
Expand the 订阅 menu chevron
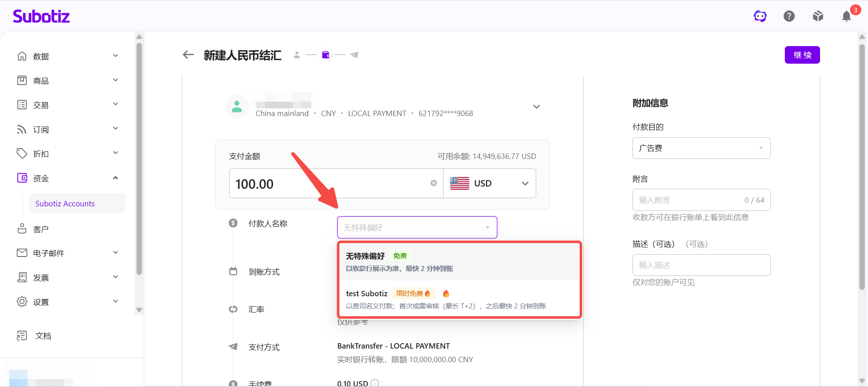[116, 129]
